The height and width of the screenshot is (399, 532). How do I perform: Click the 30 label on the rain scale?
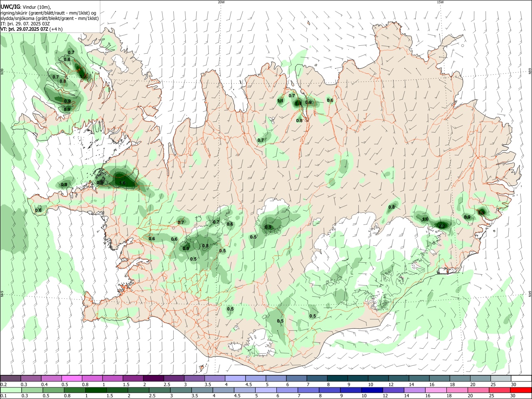point(513,396)
